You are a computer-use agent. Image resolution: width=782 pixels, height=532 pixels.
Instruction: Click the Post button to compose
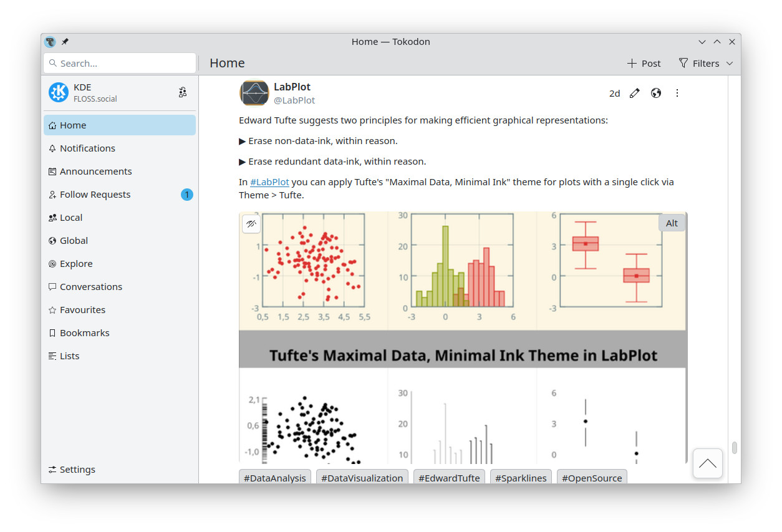pyautogui.click(x=644, y=64)
